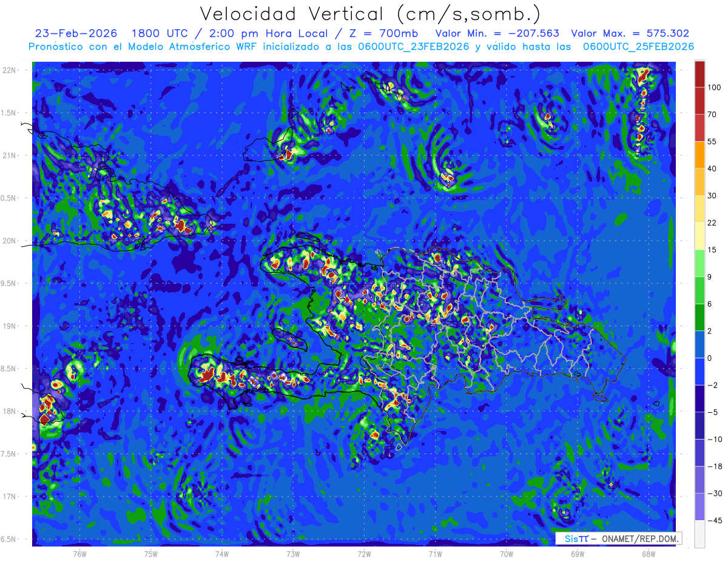Click the colorbar label "40"
Viewport: 728px width, 562px height.
[712, 169]
